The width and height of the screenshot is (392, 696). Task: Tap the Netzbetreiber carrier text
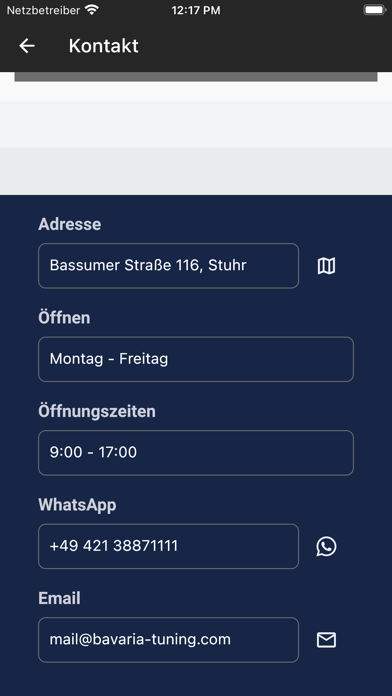click(x=44, y=10)
